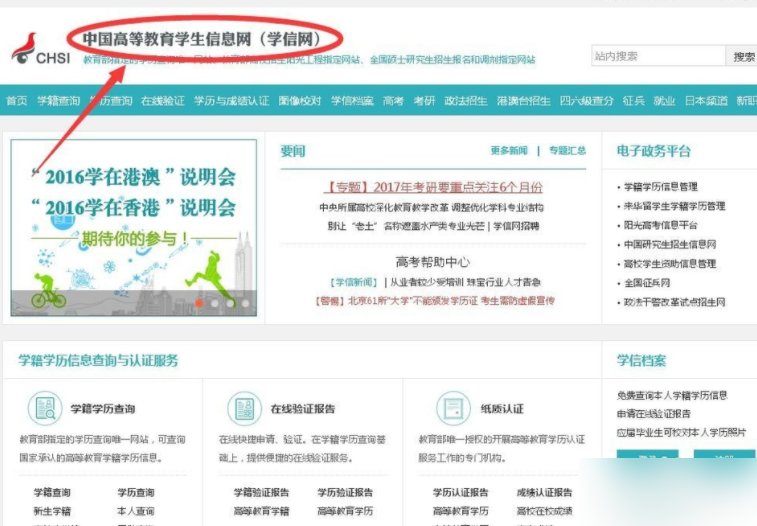
Task: Open 中国研究生招生信息网 link
Action: point(670,244)
